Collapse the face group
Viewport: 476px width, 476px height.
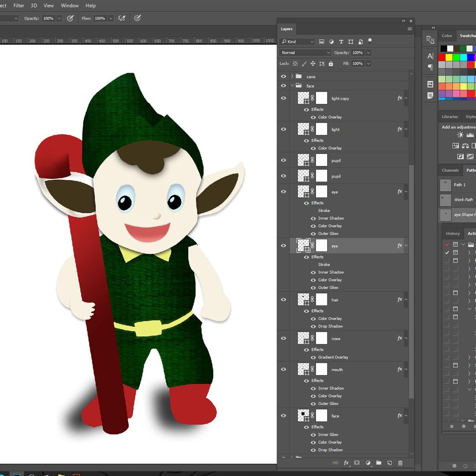(x=292, y=86)
